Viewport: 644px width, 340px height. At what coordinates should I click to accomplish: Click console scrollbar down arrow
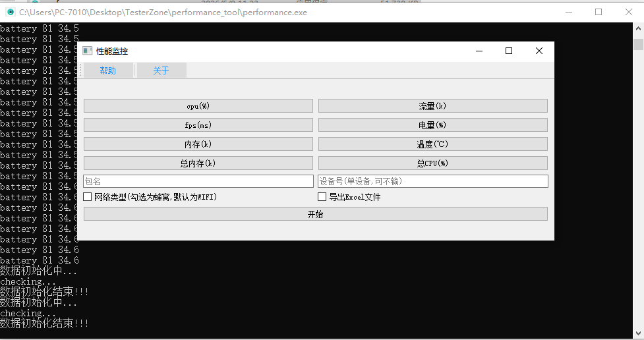tap(638, 333)
